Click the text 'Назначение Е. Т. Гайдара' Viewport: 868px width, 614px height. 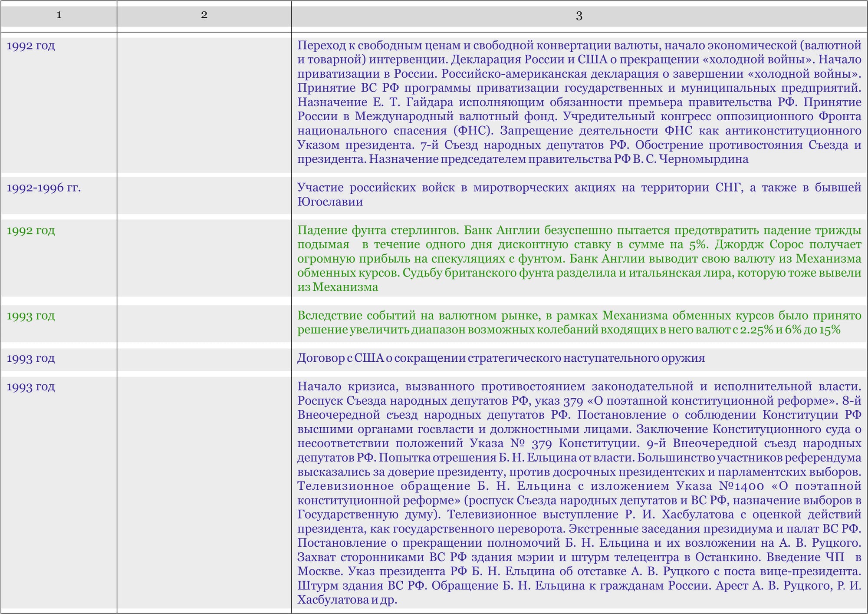pyautogui.click(x=375, y=102)
